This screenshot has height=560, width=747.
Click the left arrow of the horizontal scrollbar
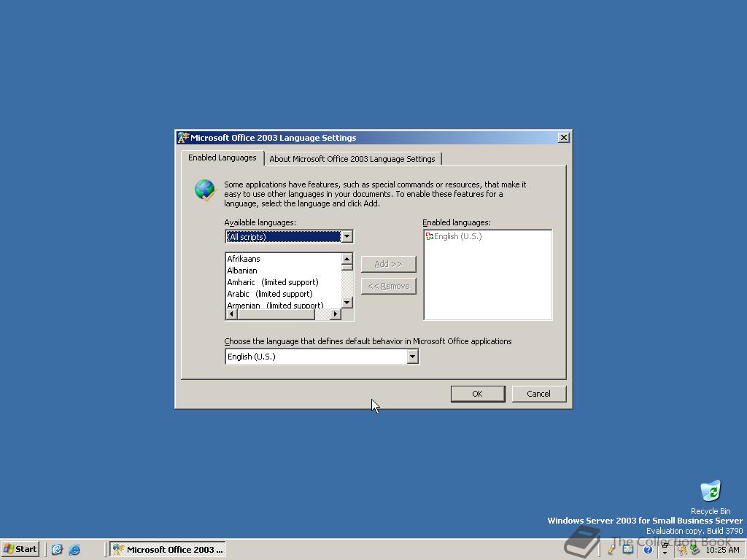[231, 314]
